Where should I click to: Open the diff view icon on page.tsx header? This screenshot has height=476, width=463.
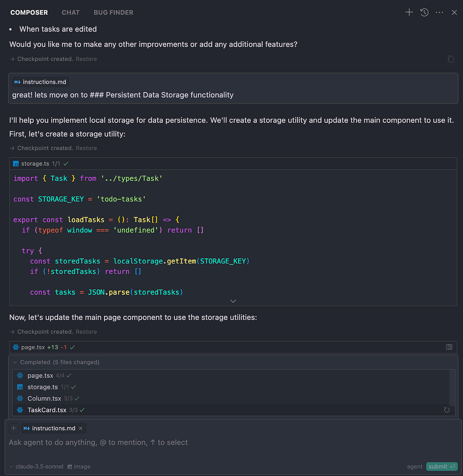449,347
